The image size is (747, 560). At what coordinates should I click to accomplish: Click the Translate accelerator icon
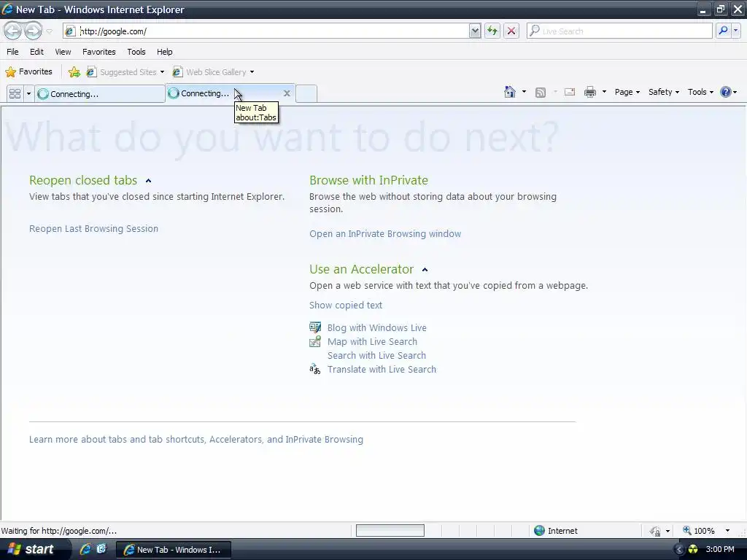coord(315,369)
